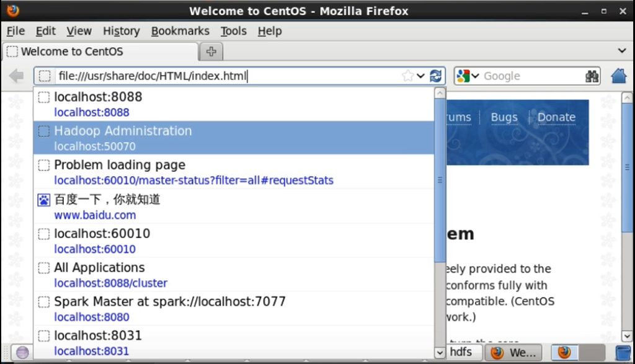Screen dimensions: 635x364
Task: Open the search engine selector dropdown
Action: point(475,76)
